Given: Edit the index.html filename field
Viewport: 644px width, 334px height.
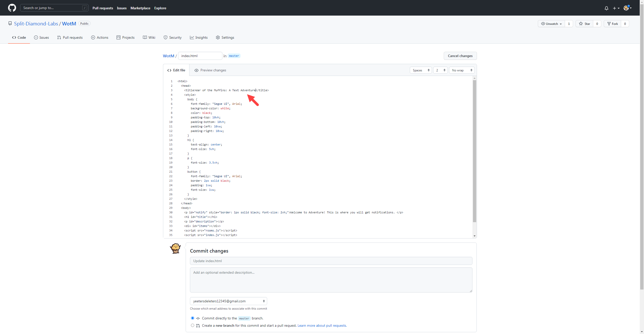Looking at the screenshot, I should 200,56.
